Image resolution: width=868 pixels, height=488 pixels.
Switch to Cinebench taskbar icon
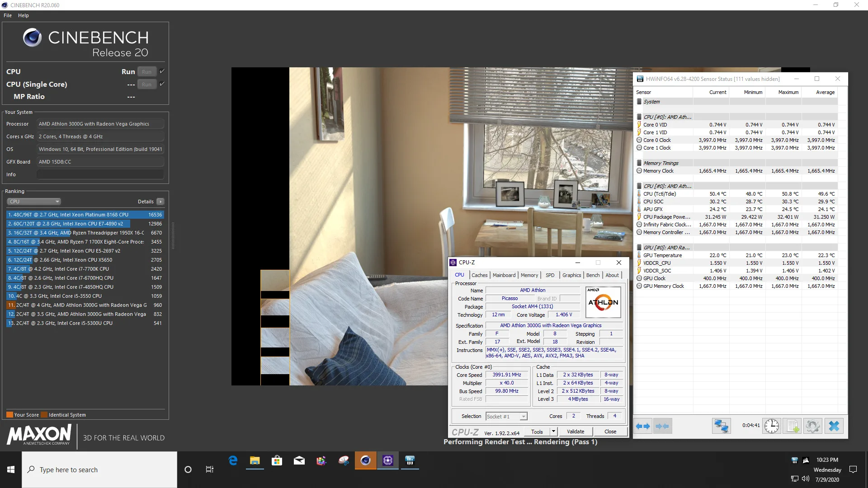(365, 460)
